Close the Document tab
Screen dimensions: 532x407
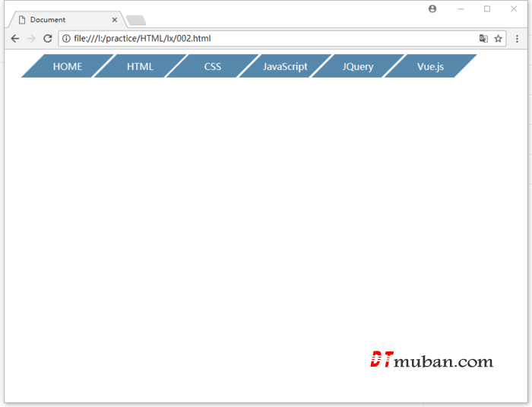pos(115,20)
